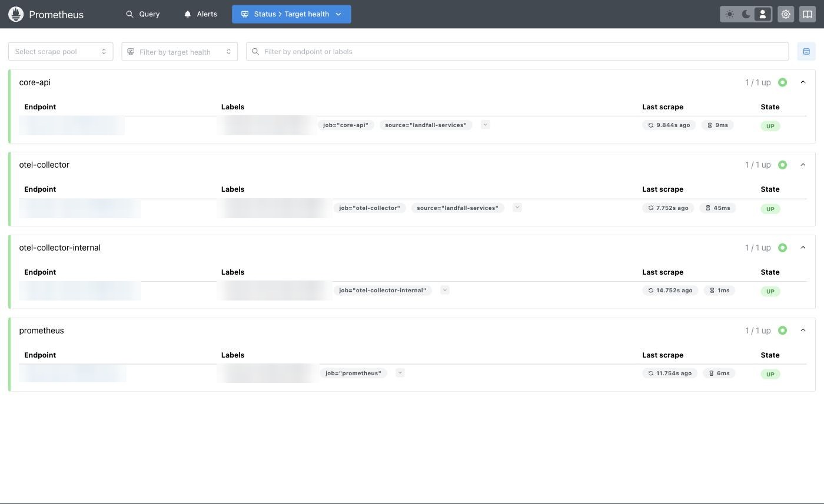Click the 9ms scrape duration badge
Image resolution: width=824 pixels, height=504 pixels.
(x=717, y=125)
